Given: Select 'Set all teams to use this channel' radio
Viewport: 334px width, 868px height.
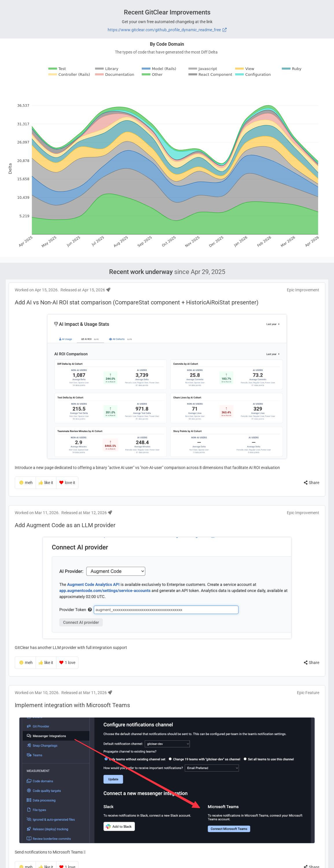Looking at the screenshot, I should (x=245, y=759).
